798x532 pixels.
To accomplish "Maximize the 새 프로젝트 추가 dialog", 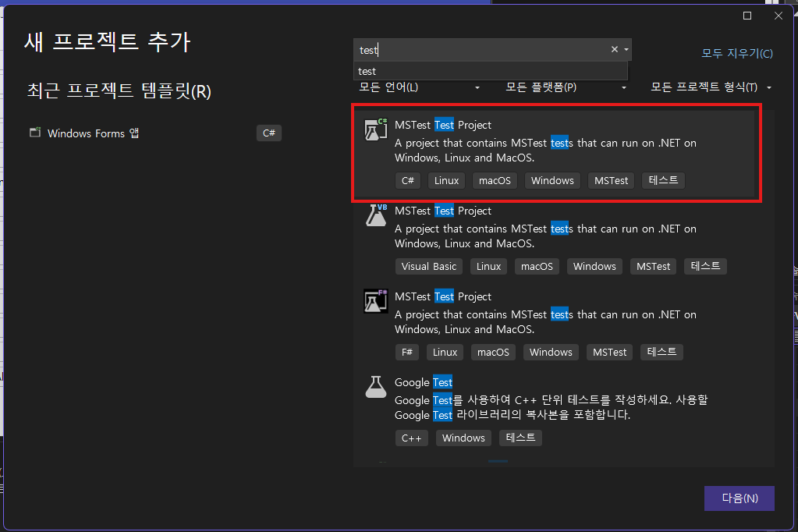I will click(x=747, y=16).
